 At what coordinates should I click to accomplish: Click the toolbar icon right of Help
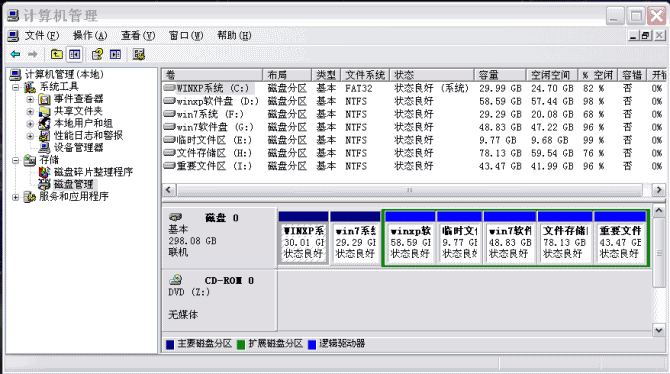pos(115,54)
